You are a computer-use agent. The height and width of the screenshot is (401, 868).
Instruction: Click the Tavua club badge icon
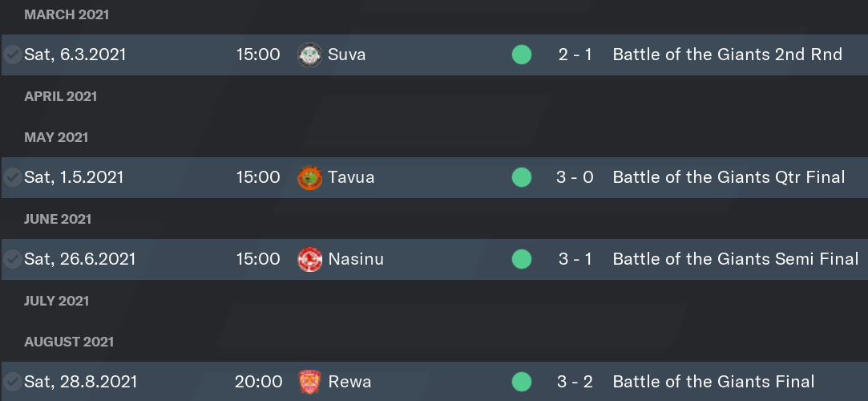pyautogui.click(x=310, y=178)
